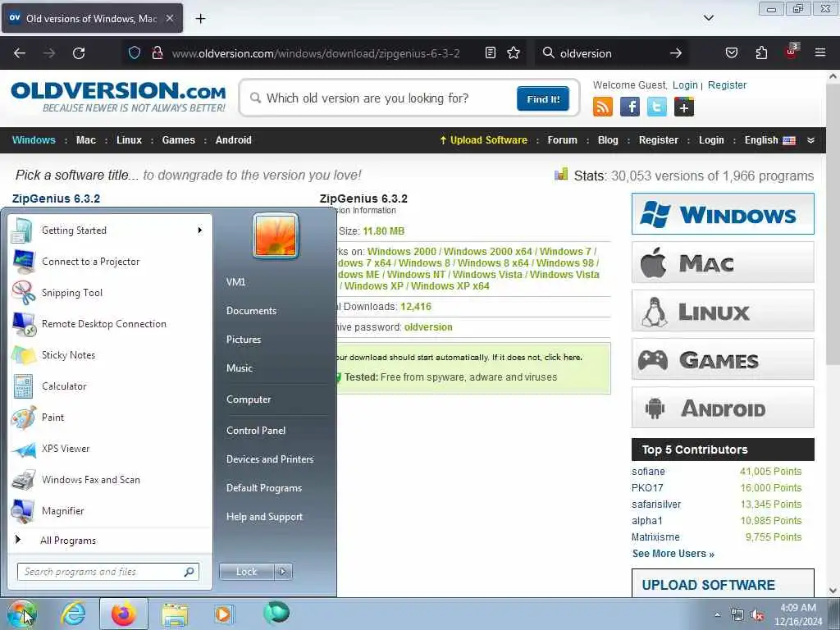Image resolution: width=840 pixels, height=630 pixels.
Task: Open Forum in navigation bar
Action: point(563,140)
